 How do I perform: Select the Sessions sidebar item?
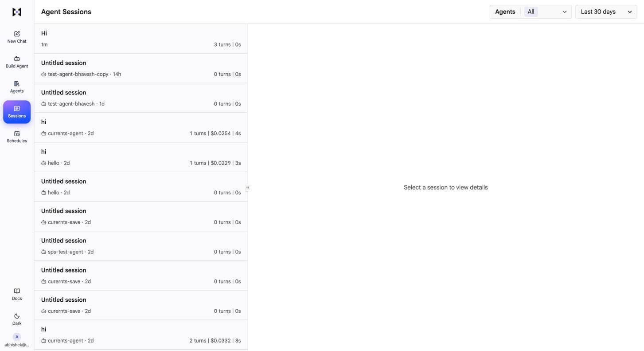[x=17, y=112]
